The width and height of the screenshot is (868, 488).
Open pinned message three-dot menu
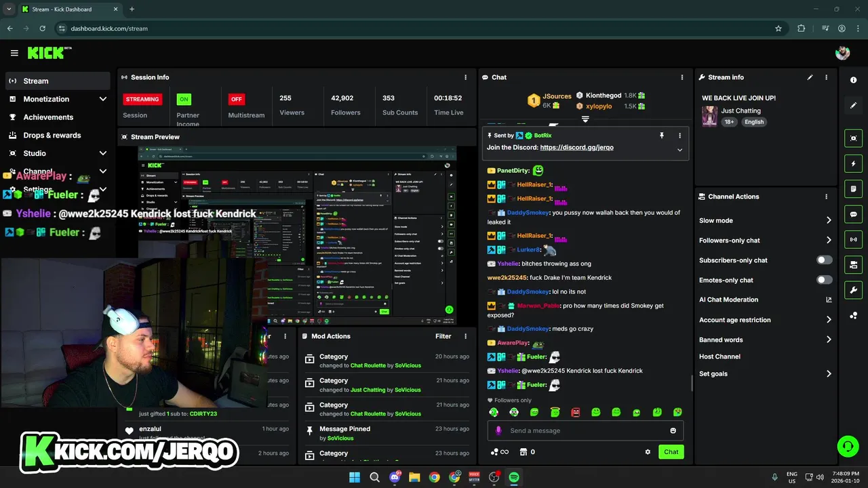tap(679, 136)
